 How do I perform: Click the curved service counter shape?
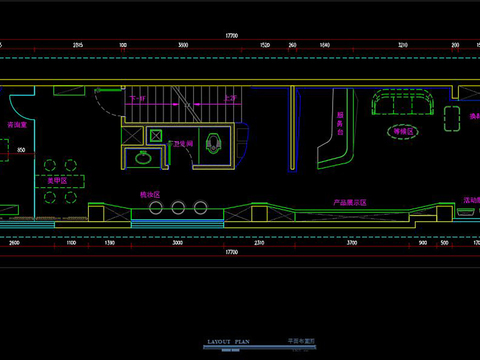[335, 129]
